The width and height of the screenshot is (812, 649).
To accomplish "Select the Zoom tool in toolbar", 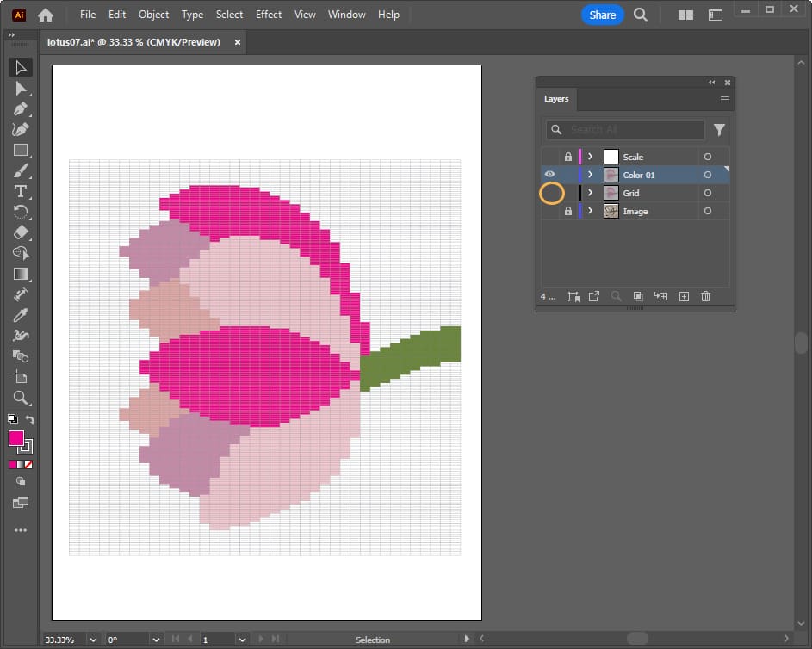I will pyautogui.click(x=22, y=398).
